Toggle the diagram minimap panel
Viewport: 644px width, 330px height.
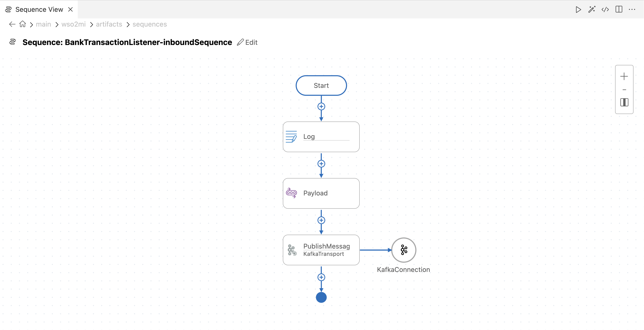pos(624,102)
